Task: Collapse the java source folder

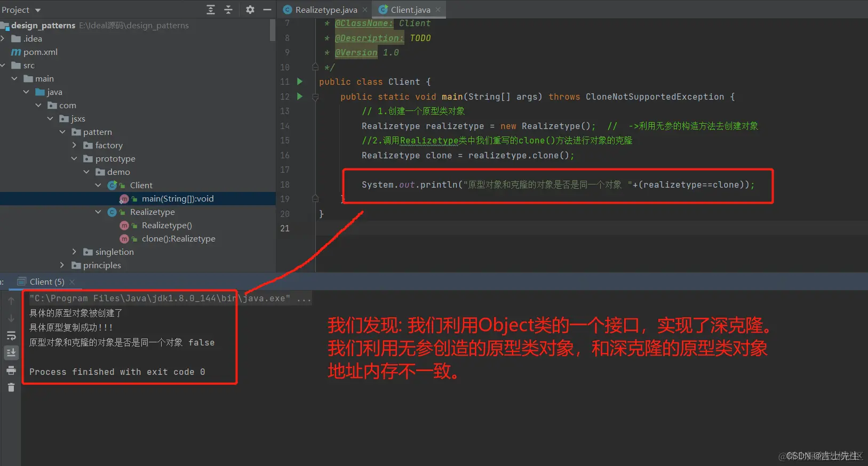Action: click(x=26, y=92)
